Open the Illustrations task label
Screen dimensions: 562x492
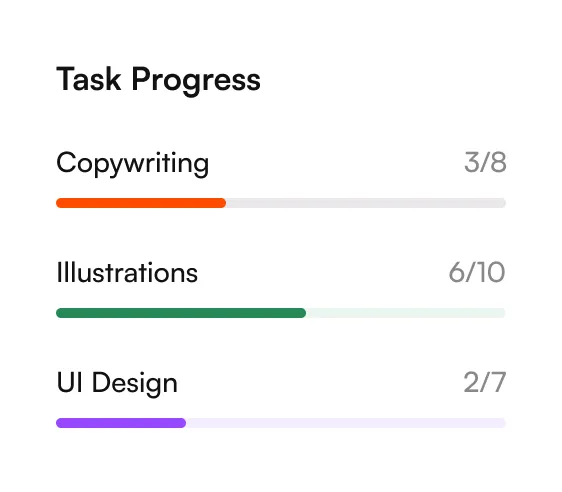[127, 272]
